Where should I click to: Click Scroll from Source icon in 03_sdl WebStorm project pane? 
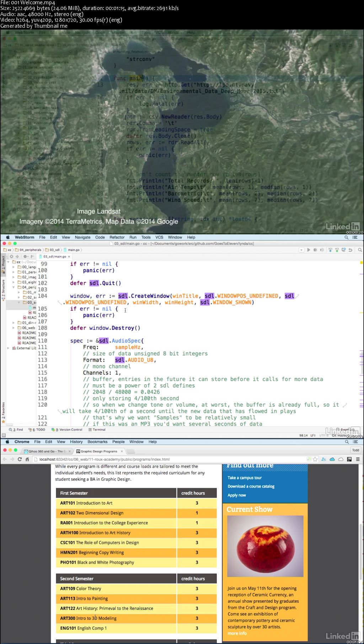[x=11, y=256]
